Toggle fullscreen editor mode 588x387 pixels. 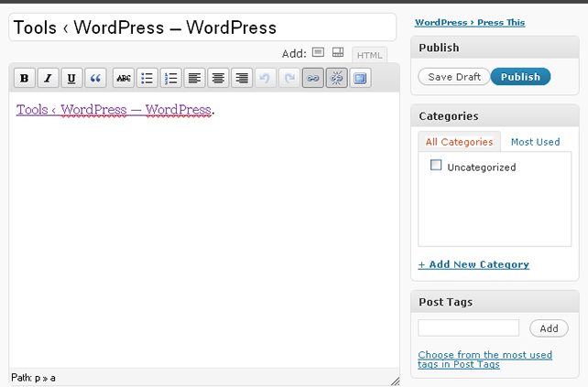pyautogui.click(x=360, y=79)
